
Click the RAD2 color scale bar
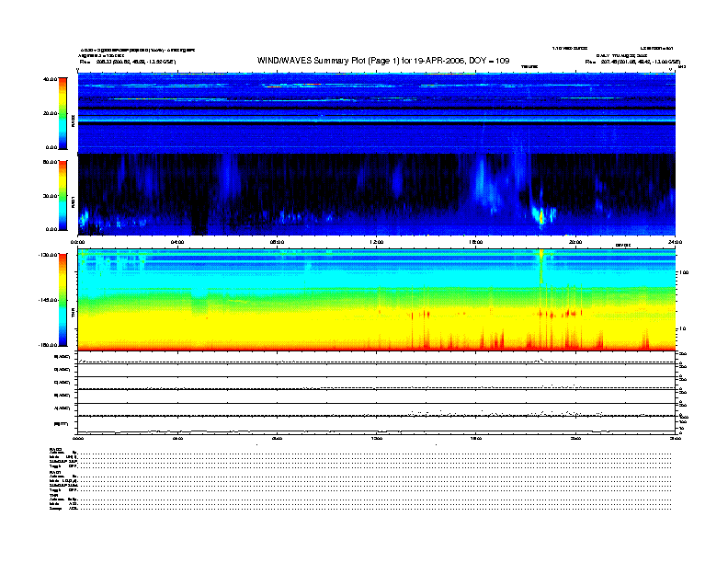pos(63,113)
